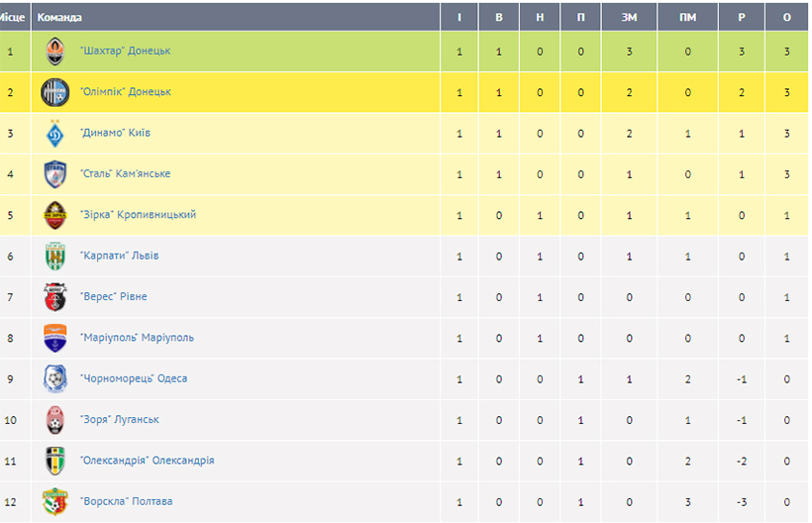Open the "Шахтар" Донецьк team link
The width and height of the screenshot is (812, 523).
(126, 51)
